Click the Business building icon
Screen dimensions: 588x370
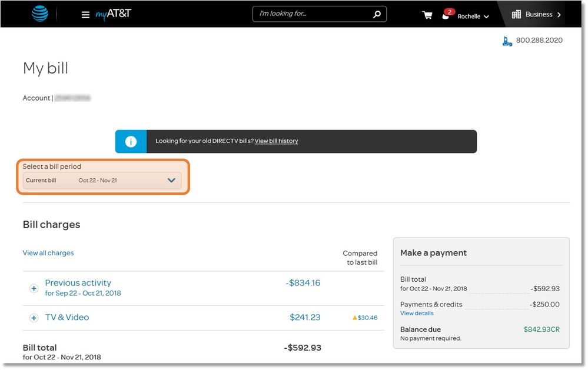point(516,14)
